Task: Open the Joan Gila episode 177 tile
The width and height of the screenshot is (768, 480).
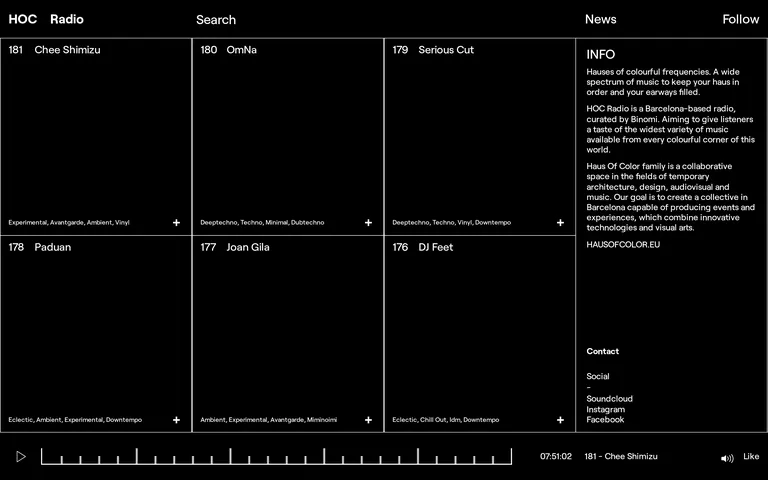Action: point(288,334)
